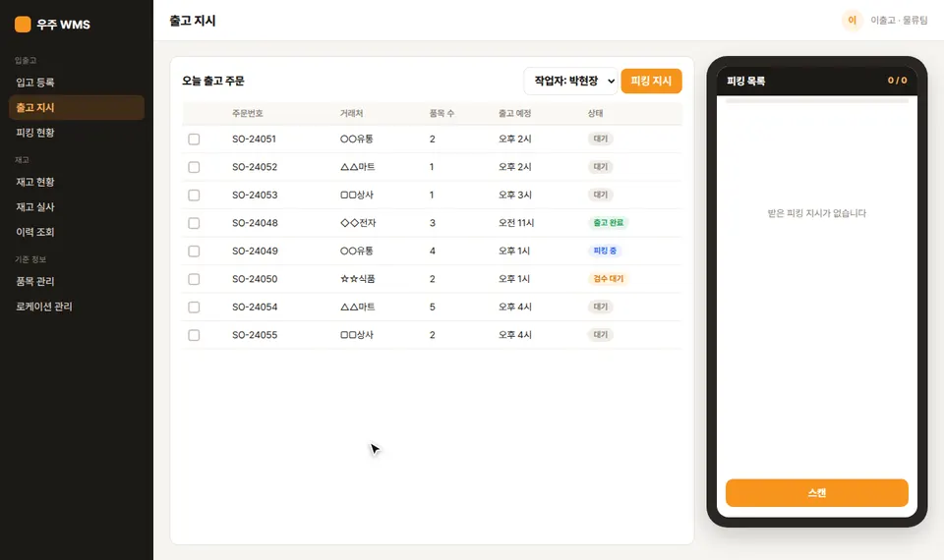
Task: Click the 주문번호 column header
Action: [248, 113]
